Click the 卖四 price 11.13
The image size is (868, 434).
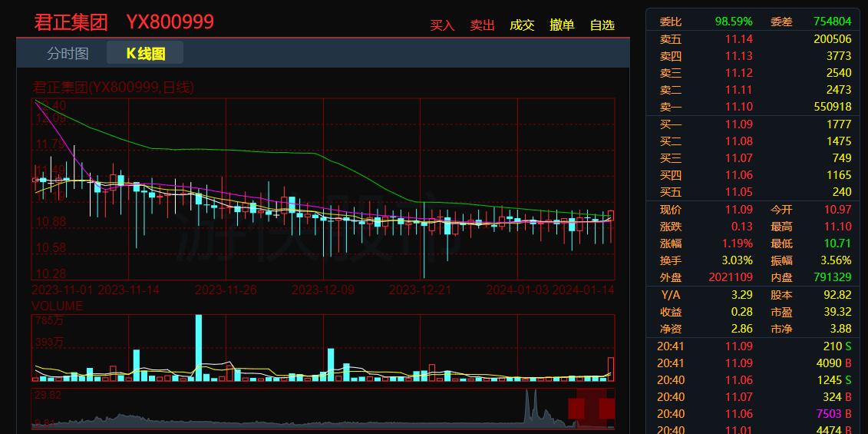tap(739, 56)
